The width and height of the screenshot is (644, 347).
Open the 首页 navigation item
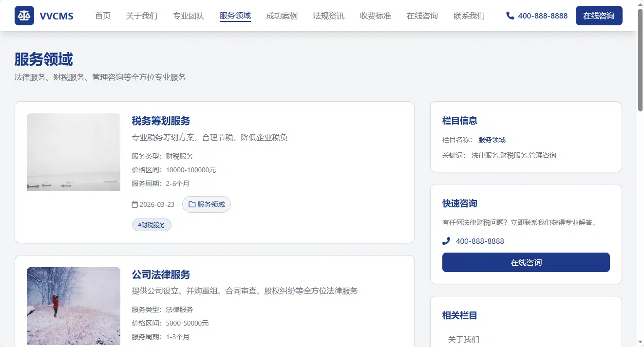click(103, 16)
